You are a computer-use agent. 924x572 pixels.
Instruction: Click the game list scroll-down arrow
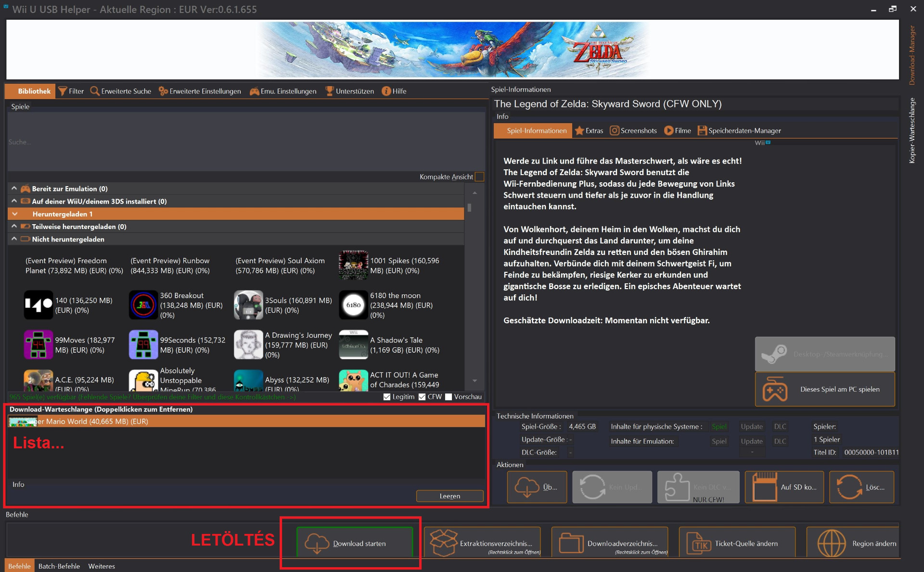(x=475, y=380)
